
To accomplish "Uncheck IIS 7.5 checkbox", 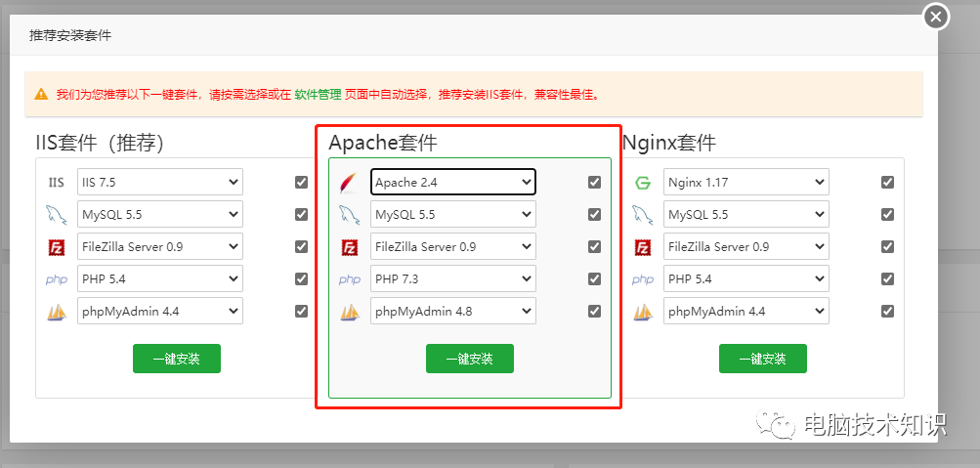I will pos(301,182).
